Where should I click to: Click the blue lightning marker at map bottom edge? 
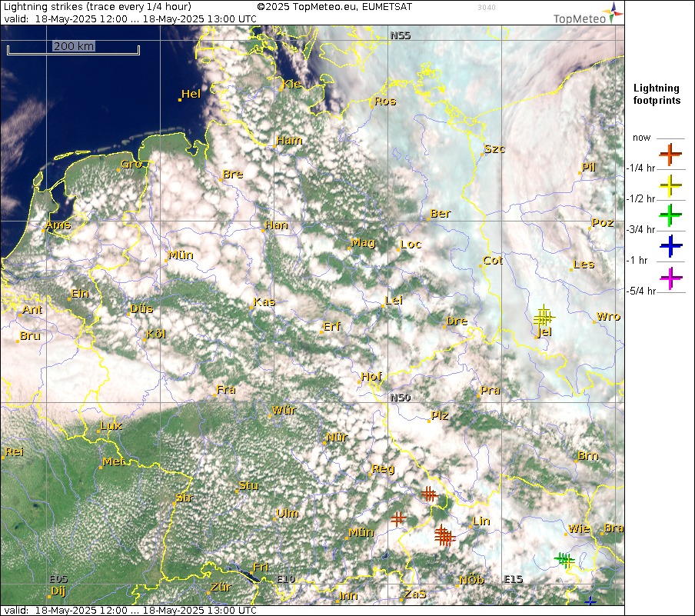coord(590,601)
